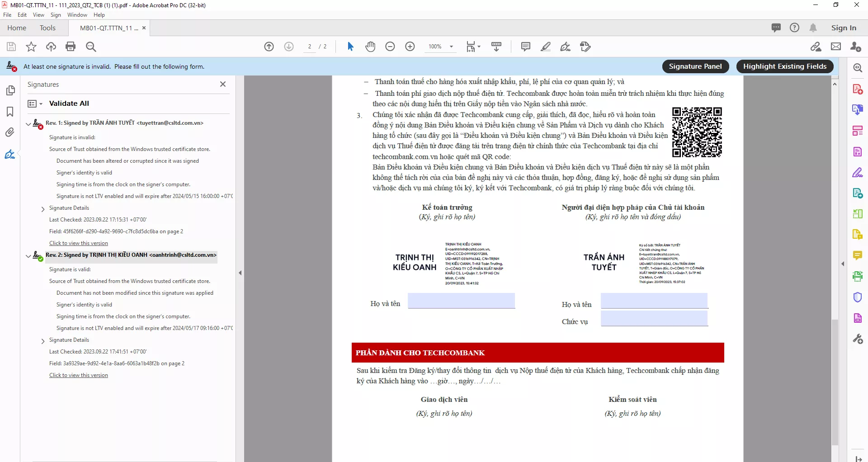The height and width of the screenshot is (462, 868).
Task: Open the chat messages icon
Action: click(x=776, y=28)
